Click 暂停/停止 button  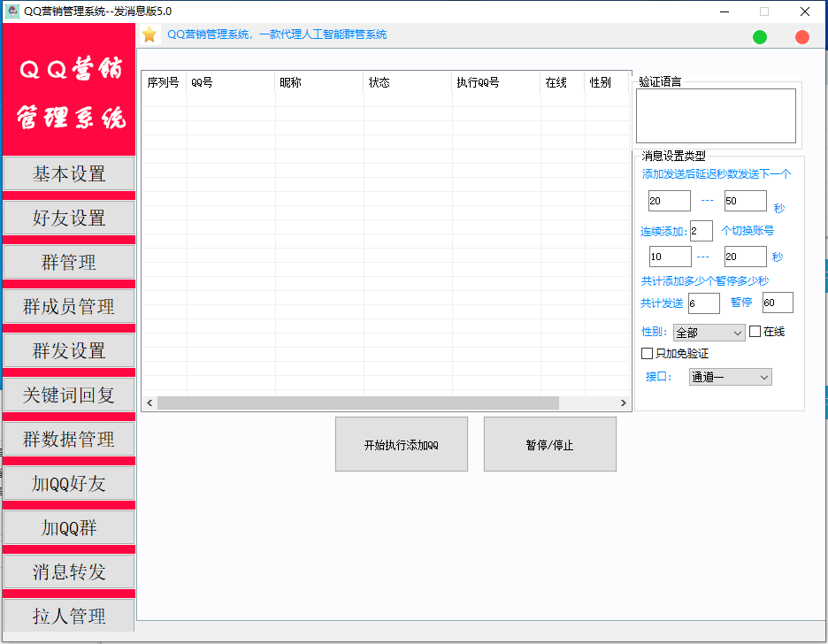(x=549, y=444)
